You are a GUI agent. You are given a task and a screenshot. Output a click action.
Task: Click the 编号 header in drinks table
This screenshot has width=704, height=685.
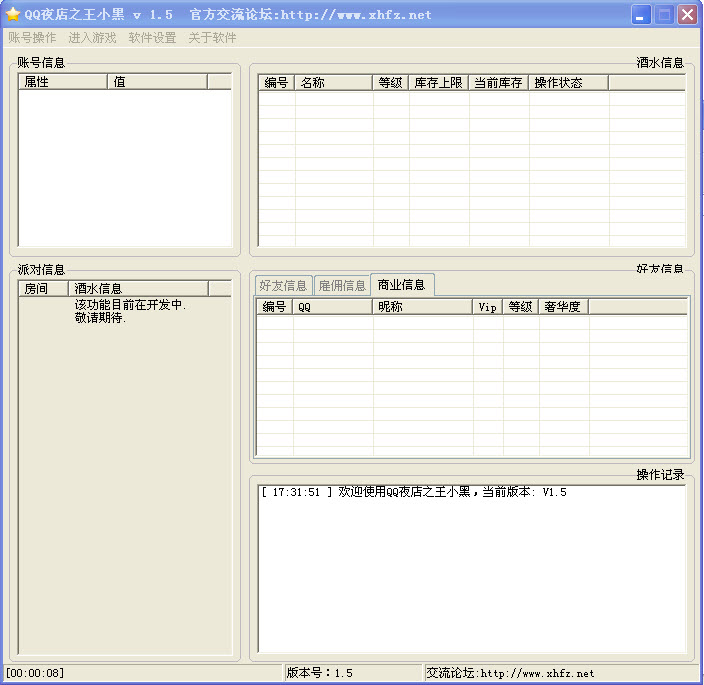click(277, 83)
